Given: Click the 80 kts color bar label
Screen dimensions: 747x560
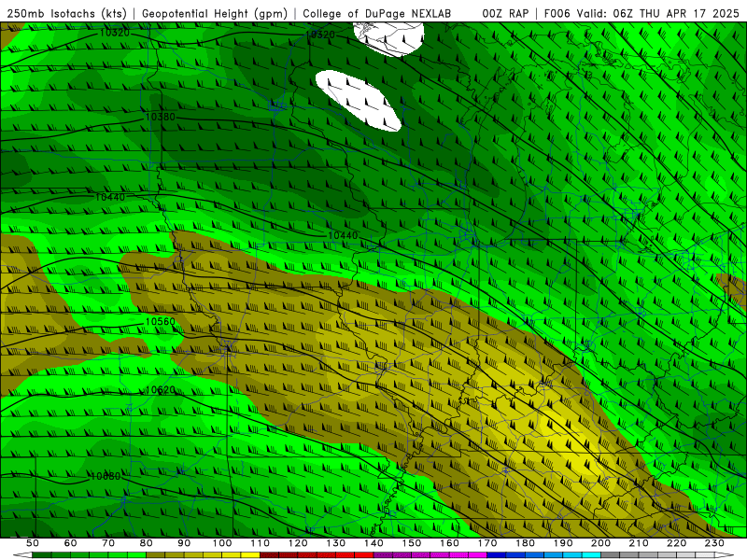Looking at the screenshot, I should point(146,543).
